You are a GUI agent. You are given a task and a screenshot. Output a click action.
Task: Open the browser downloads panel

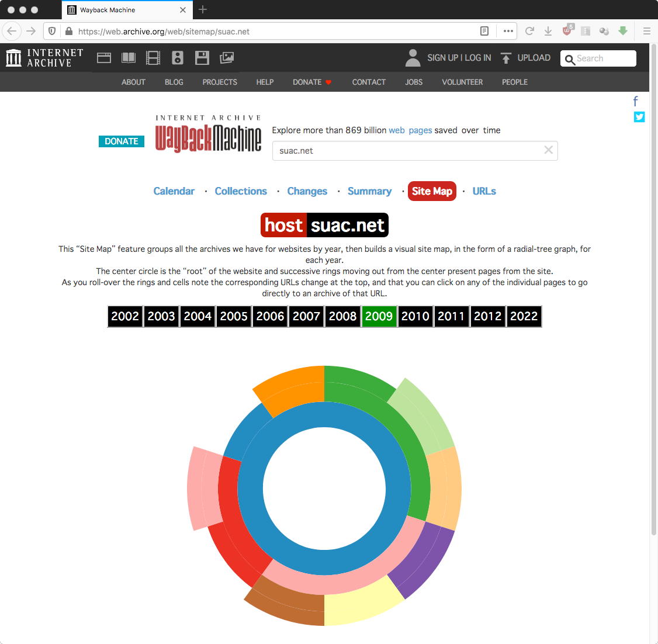pyautogui.click(x=548, y=31)
